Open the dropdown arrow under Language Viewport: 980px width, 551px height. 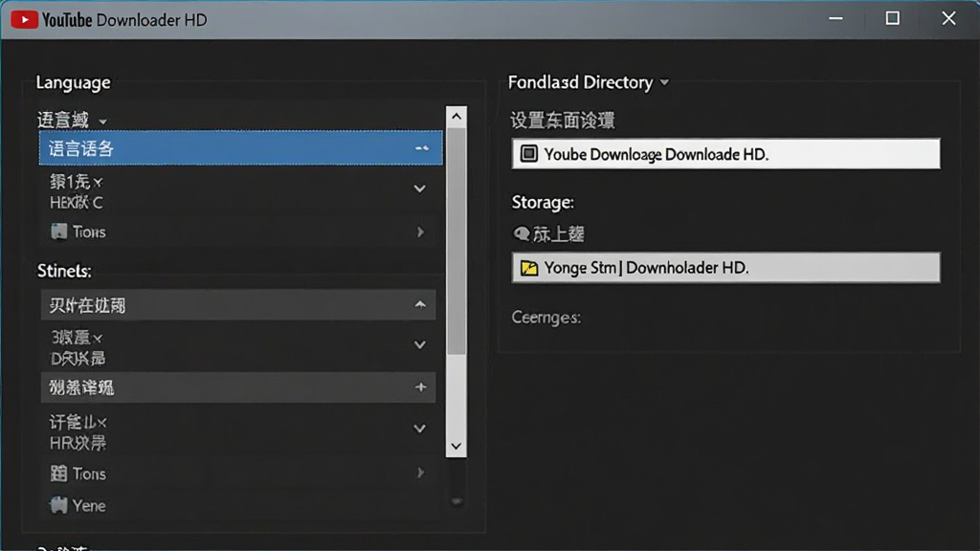[103, 121]
